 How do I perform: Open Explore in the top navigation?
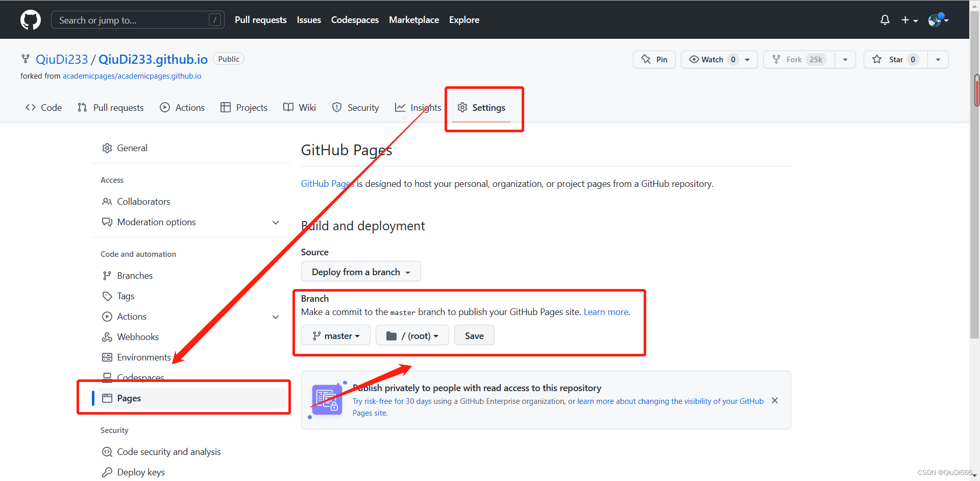click(x=464, y=20)
